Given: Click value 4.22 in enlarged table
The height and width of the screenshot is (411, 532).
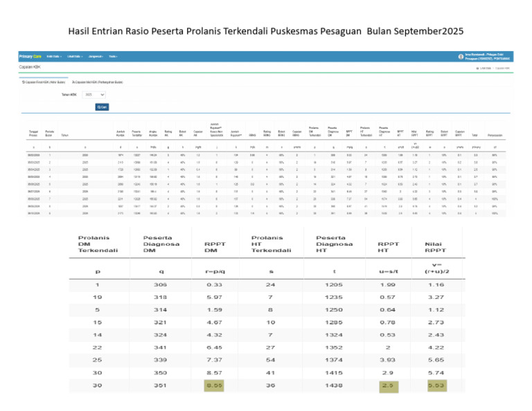Looking at the screenshot, I should (436, 347).
